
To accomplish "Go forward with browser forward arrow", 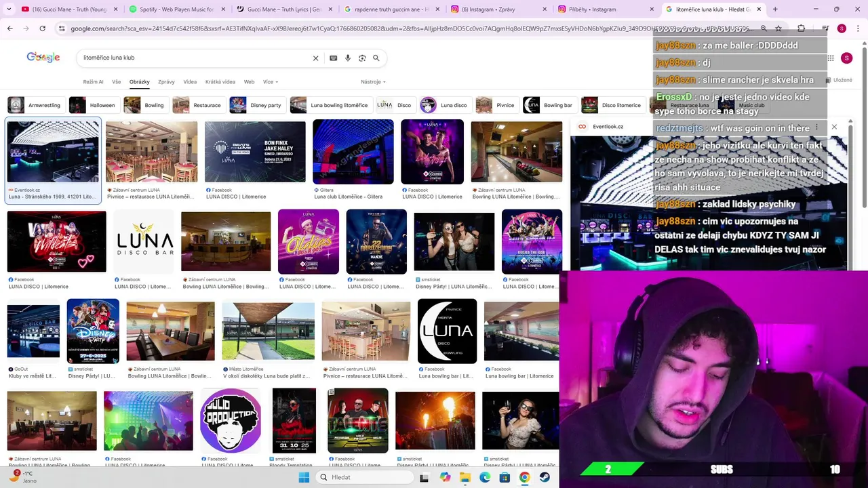I will tap(26, 28).
